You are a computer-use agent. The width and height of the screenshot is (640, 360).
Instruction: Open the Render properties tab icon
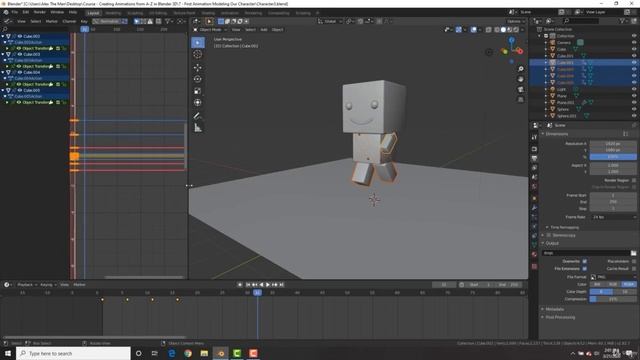tap(534, 149)
